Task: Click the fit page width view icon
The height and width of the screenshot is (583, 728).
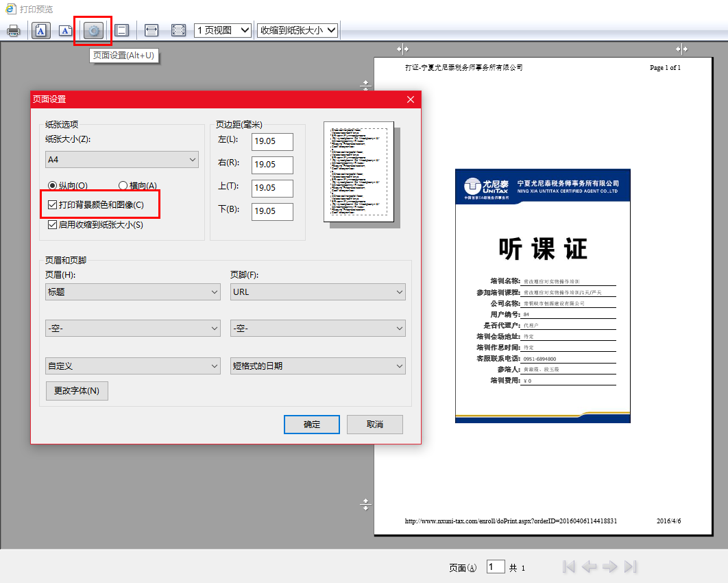Action: [x=151, y=31]
